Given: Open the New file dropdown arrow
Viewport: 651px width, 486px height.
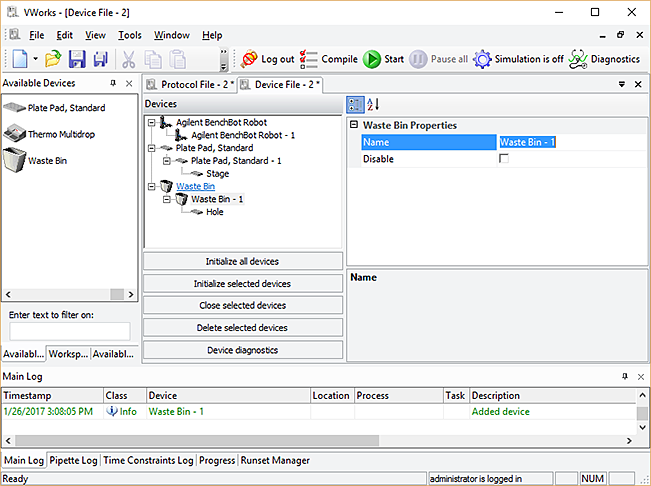Looking at the screenshot, I should (35, 59).
